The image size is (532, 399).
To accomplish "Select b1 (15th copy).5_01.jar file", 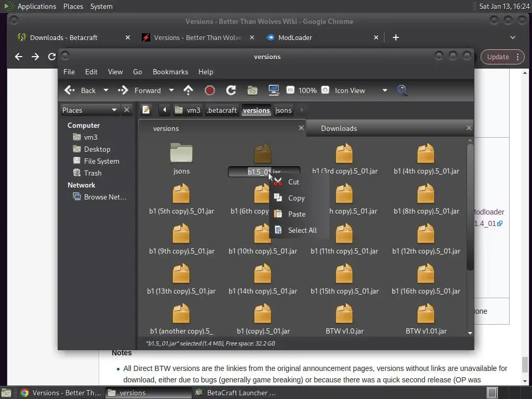I will coord(344,278).
